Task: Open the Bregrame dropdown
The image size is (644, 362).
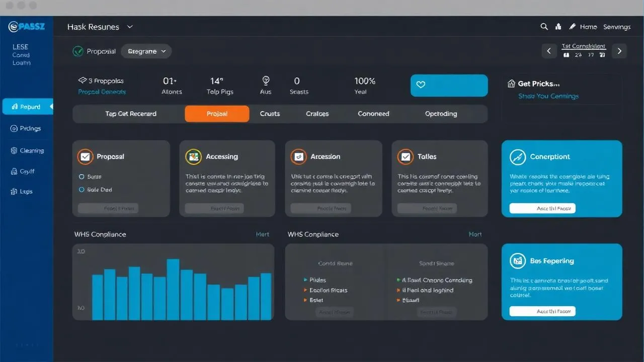Action: coord(146,51)
